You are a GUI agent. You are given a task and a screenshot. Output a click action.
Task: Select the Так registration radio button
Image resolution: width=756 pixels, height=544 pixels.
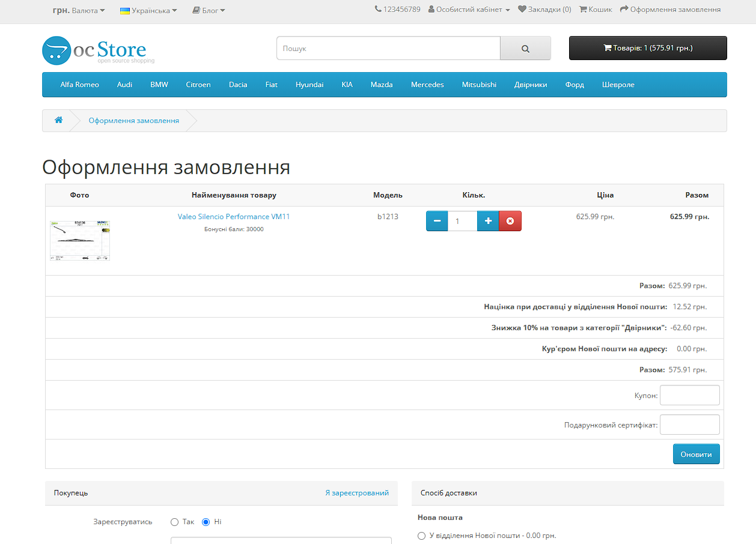[x=175, y=522]
